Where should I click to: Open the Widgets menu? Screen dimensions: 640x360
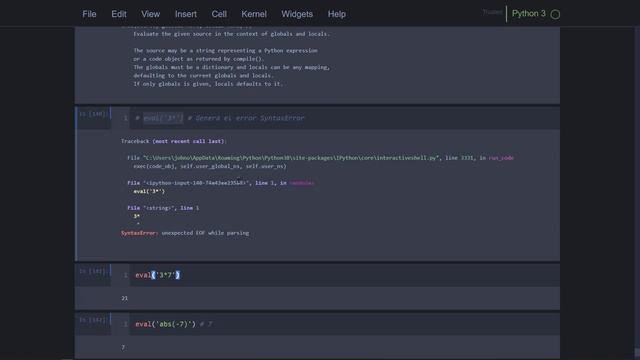pyautogui.click(x=297, y=14)
